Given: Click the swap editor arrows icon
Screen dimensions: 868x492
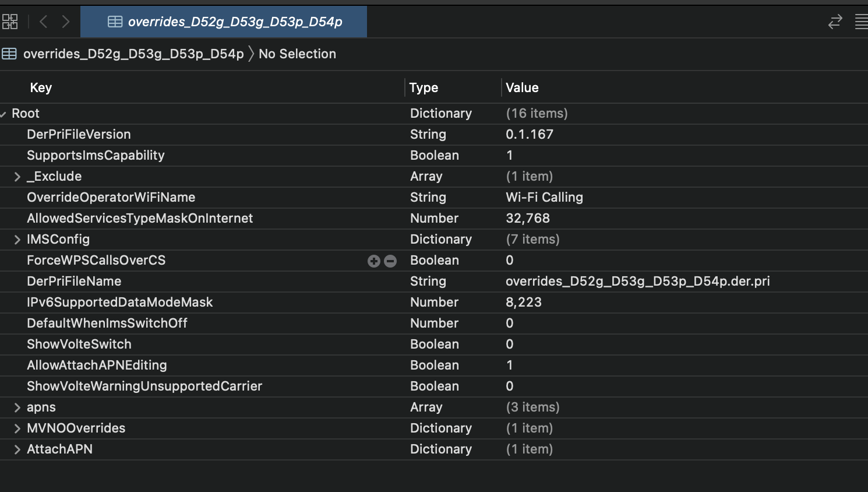Looking at the screenshot, I should 835,22.
